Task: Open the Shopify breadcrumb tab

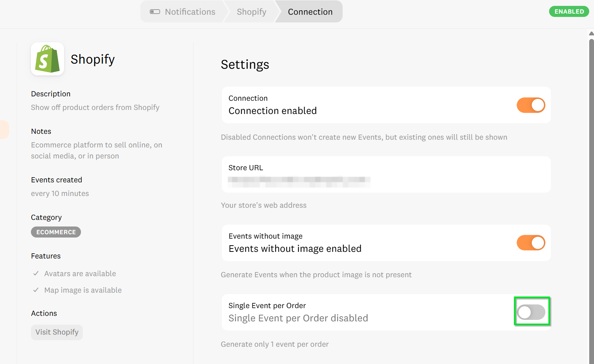Action: 251,12
